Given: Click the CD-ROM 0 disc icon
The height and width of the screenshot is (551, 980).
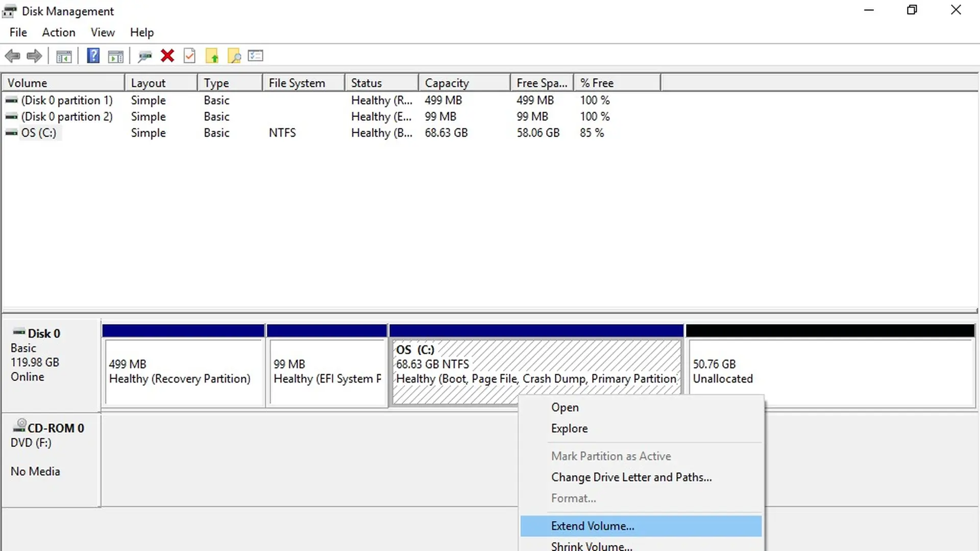Looking at the screenshot, I should coord(20,425).
